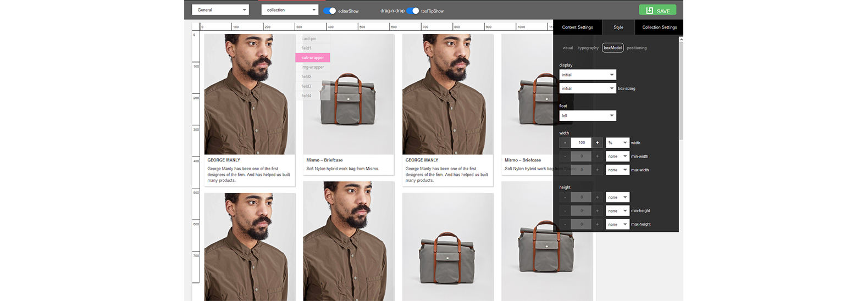
Task: Select img-wrapper in the element list
Action: pos(313,67)
